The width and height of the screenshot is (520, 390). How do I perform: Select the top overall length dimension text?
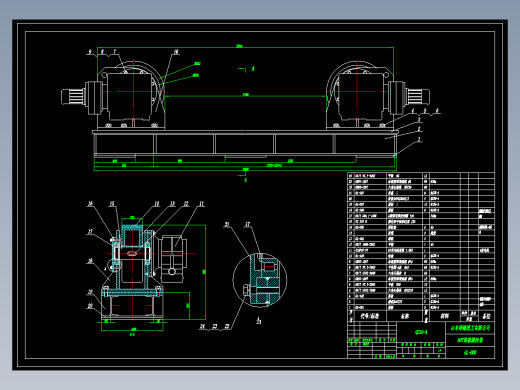pos(239,46)
